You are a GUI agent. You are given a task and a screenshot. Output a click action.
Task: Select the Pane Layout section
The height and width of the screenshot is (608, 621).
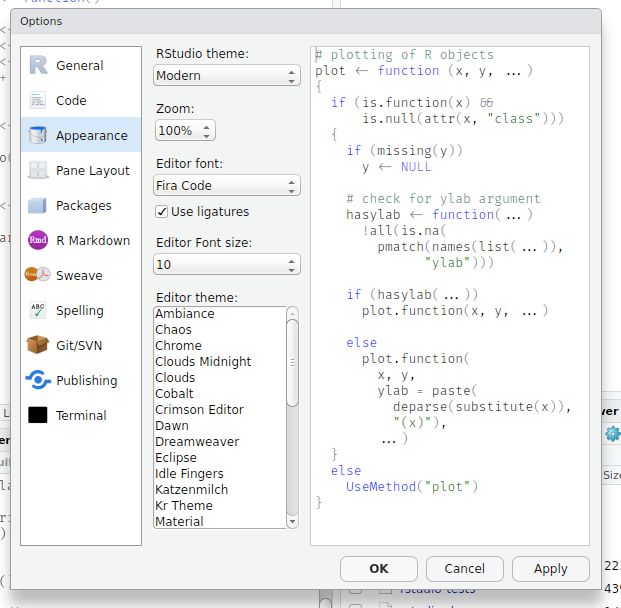click(81, 170)
